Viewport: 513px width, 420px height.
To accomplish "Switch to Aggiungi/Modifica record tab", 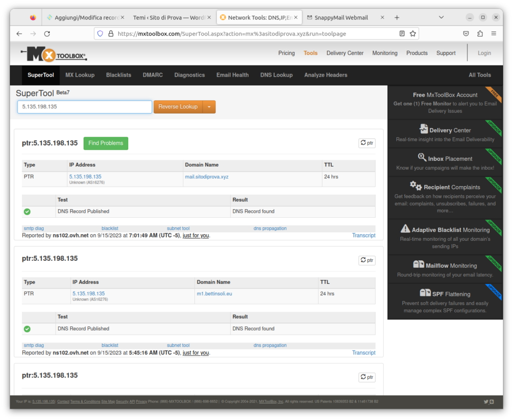I will 86,18.
